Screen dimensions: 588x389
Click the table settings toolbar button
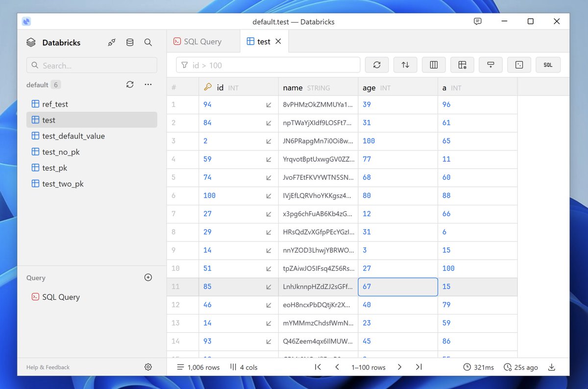click(x=462, y=65)
